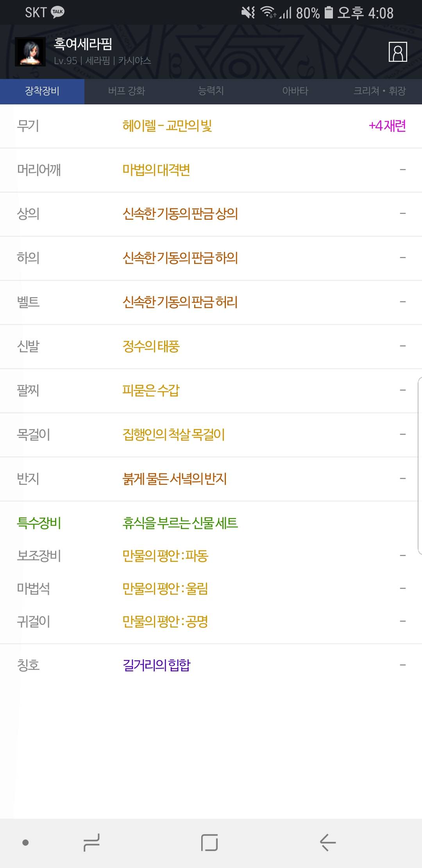Image resolution: width=422 pixels, height=868 pixels.
Task: Switch to the 버프 강화 tab
Action: (x=127, y=91)
